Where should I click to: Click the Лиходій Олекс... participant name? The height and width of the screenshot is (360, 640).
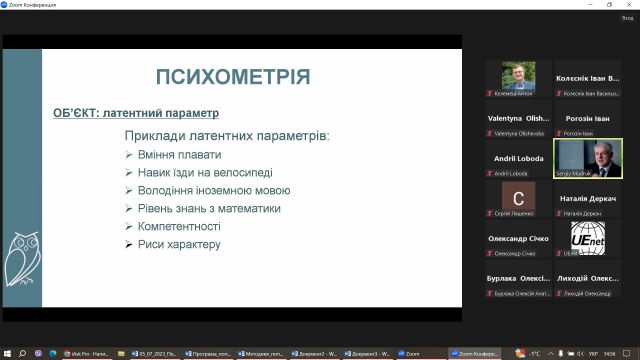[x=588, y=278]
